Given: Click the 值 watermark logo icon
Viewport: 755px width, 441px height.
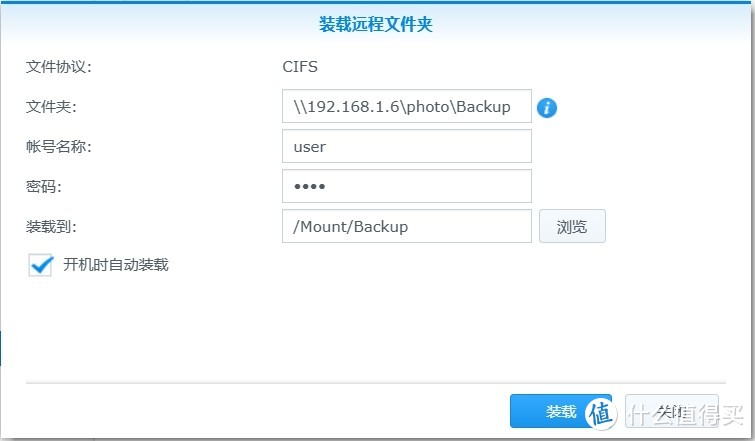Looking at the screenshot, I should click(600, 412).
